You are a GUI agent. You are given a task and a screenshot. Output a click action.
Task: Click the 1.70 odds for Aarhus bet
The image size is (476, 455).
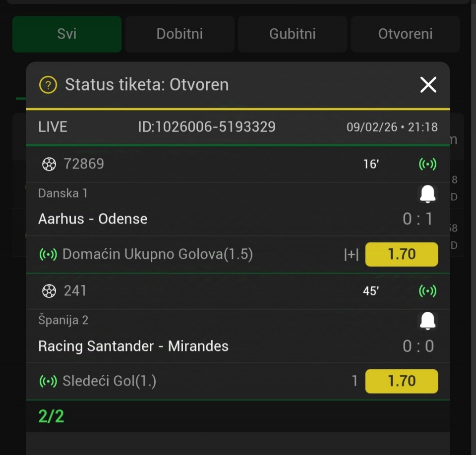401,254
